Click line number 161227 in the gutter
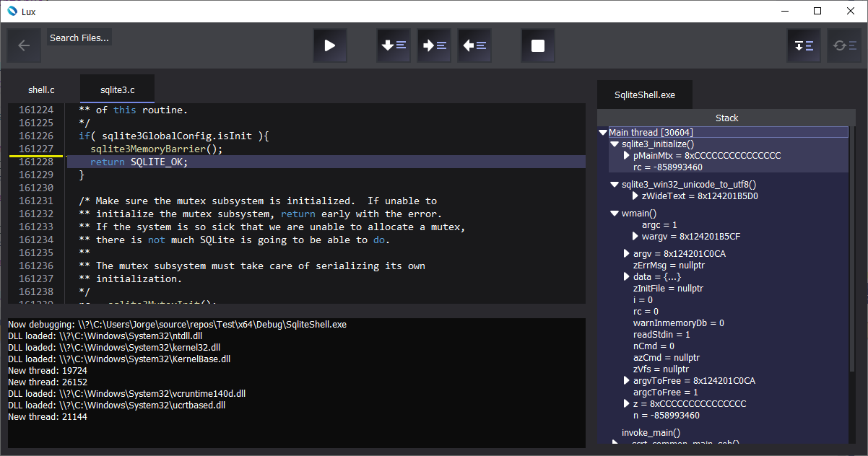Image resolution: width=868 pixels, height=456 pixels. point(36,149)
